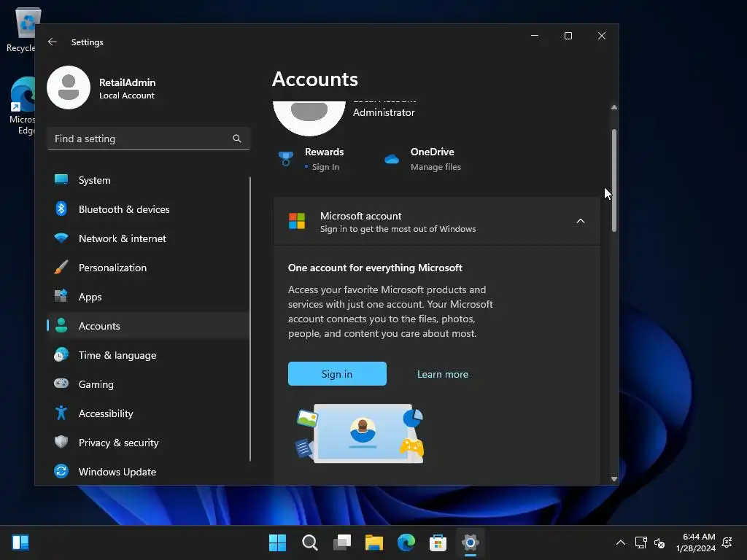747x560 pixels.
Task: Click the Time & language clock icon
Action: (x=61, y=355)
